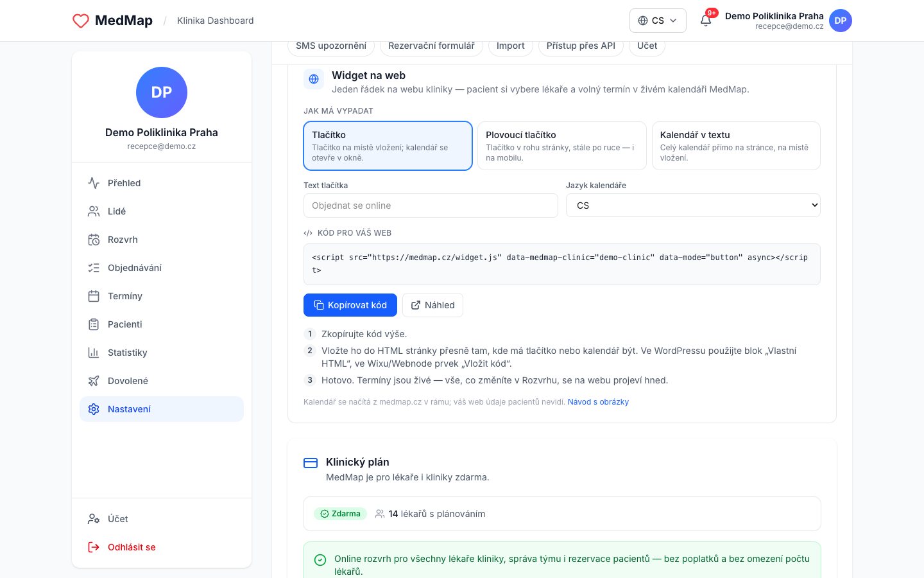This screenshot has height=578, width=924.
Task: Select the Kalendář v textu widget style
Action: (736, 146)
